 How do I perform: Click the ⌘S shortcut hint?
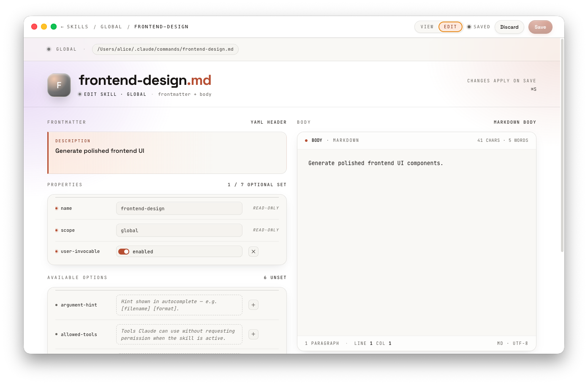coord(534,89)
